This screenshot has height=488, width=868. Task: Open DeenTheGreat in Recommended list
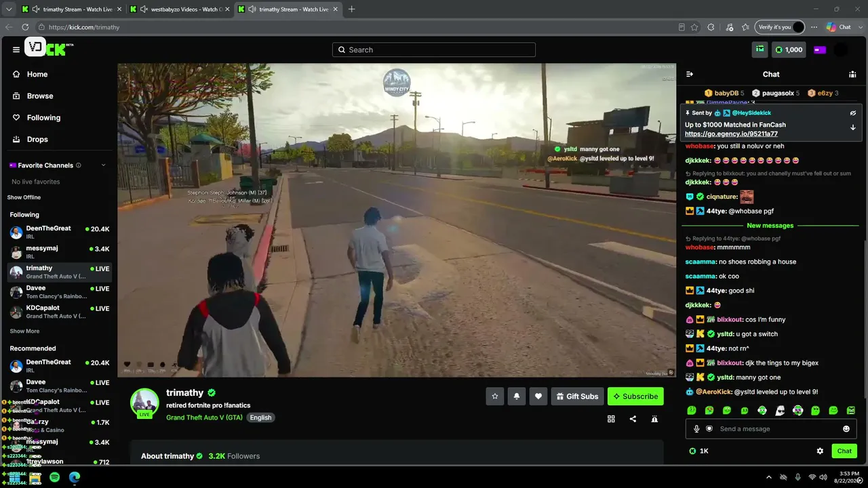(x=60, y=366)
